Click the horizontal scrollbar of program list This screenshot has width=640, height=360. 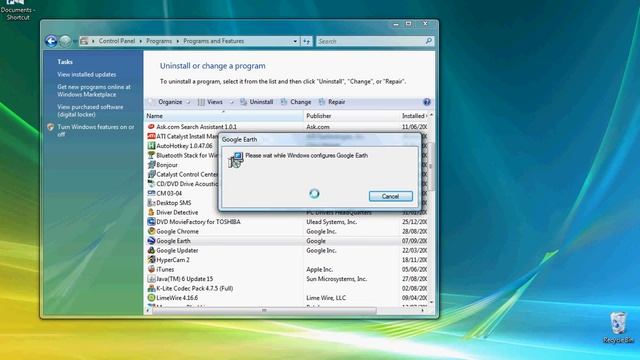[x=264, y=311]
